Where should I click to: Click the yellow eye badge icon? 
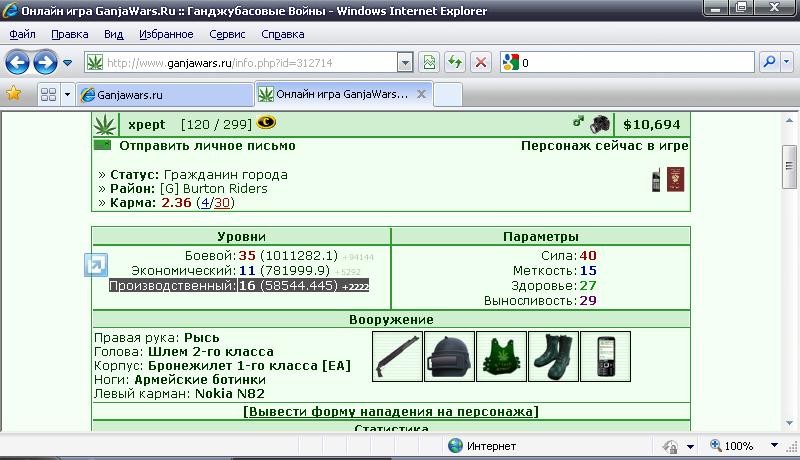[266, 122]
